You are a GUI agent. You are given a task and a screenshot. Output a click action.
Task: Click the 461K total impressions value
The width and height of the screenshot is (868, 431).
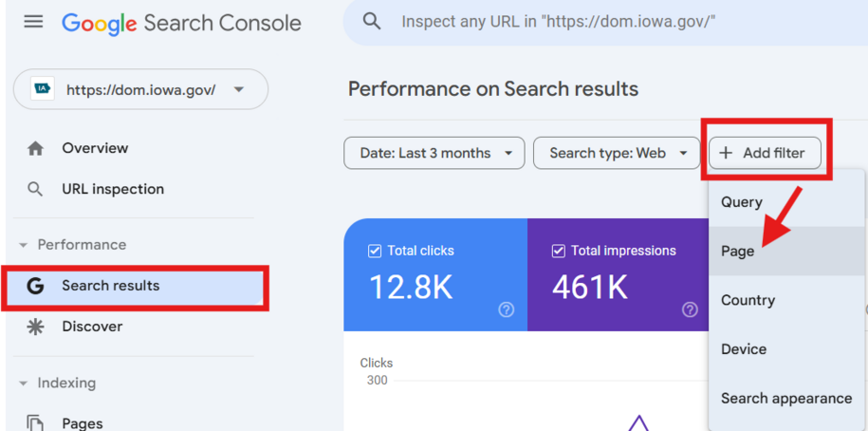pos(590,288)
